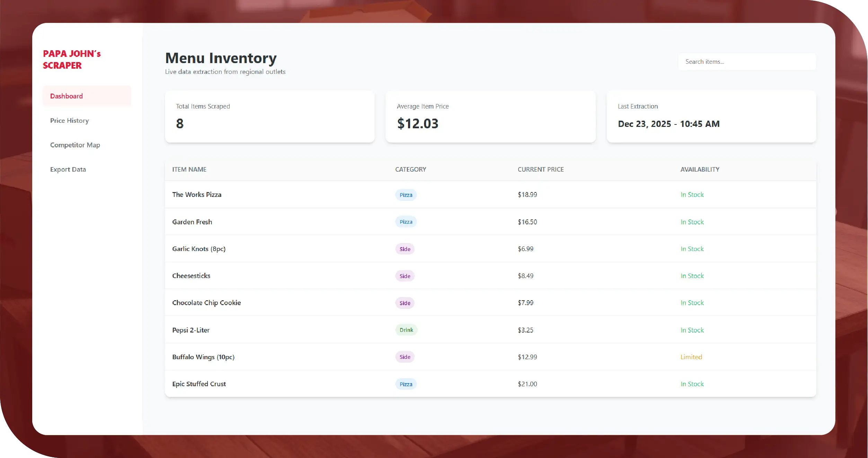
Task: Open Competitor Map in sidebar
Action: tap(75, 145)
